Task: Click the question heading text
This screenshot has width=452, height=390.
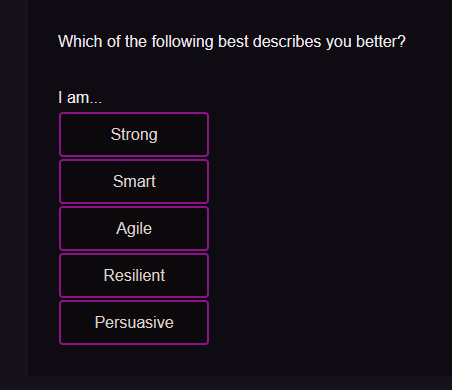Action: [x=232, y=42]
